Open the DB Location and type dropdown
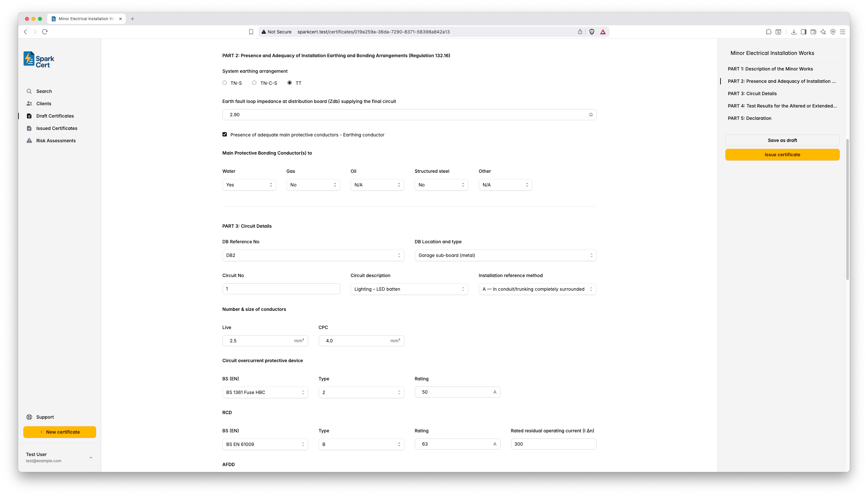The image size is (868, 496). (505, 255)
